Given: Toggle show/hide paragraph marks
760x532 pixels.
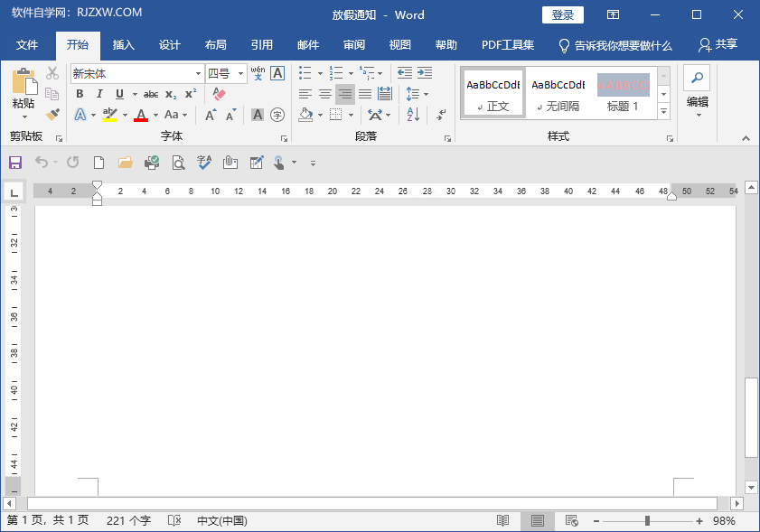Looking at the screenshot, I should click(439, 116).
